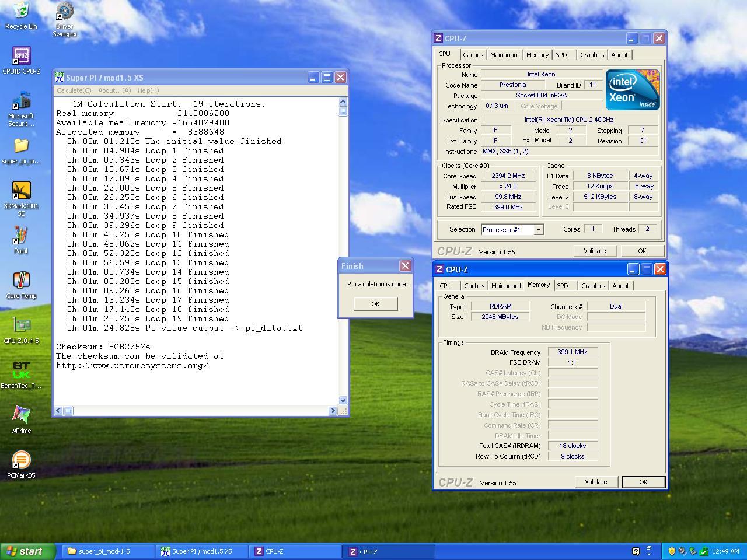Open the Recycle Bin desktop icon
747x560 pixels.
(x=21, y=15)
